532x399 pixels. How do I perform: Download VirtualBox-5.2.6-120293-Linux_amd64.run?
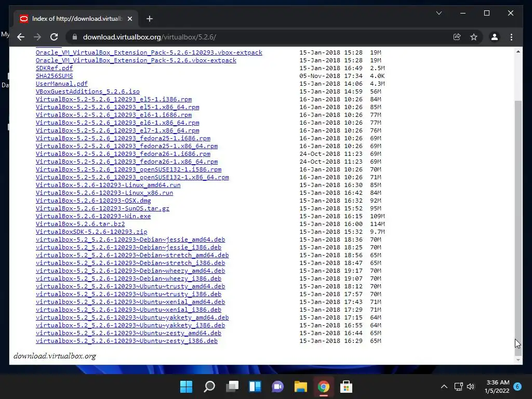pos(108,185)
